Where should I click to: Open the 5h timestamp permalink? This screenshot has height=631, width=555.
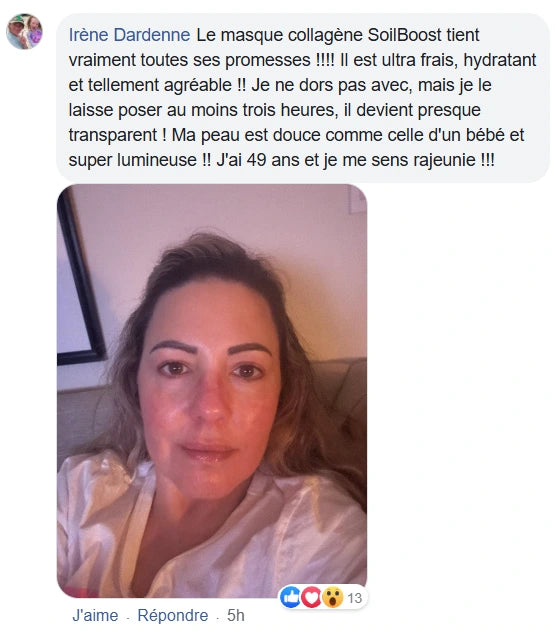236,615
